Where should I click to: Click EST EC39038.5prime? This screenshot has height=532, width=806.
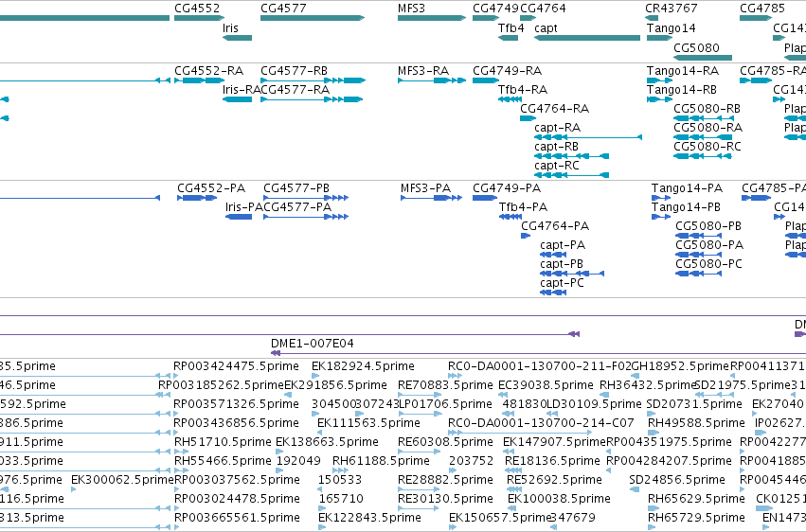pos(546,385)
